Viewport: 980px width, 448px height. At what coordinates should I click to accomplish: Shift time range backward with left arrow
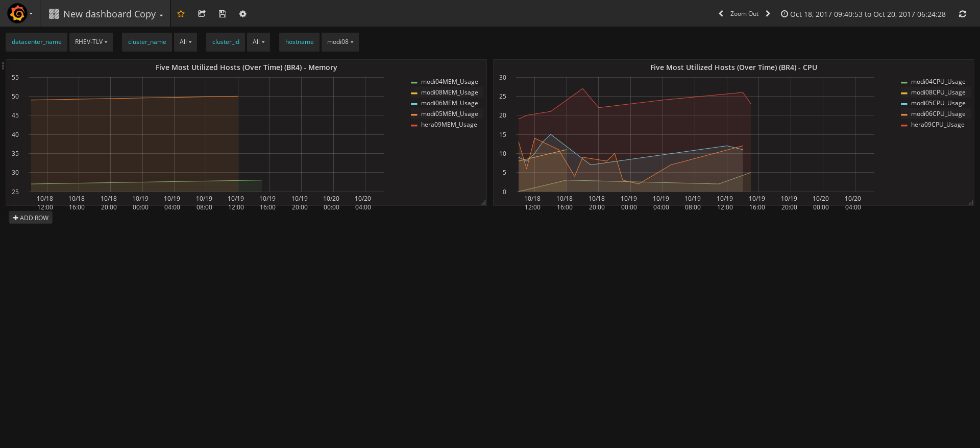click(721, 14)
